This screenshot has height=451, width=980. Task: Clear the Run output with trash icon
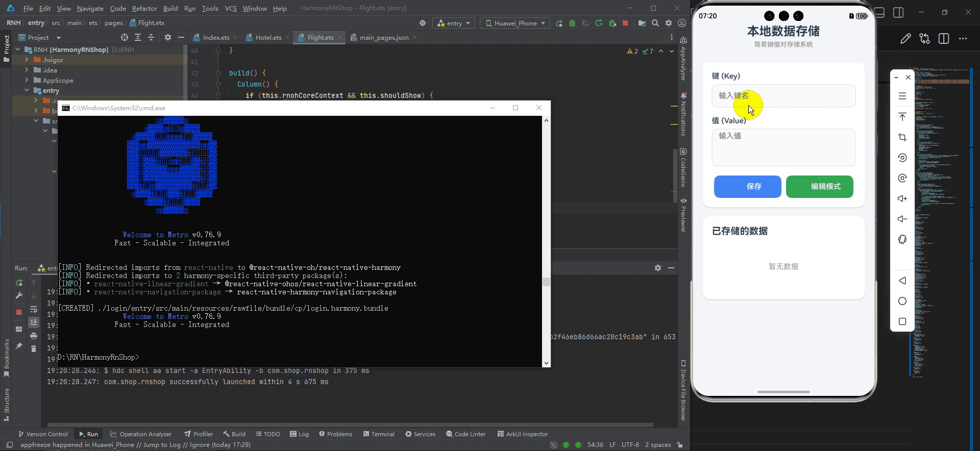coord(34,348)
